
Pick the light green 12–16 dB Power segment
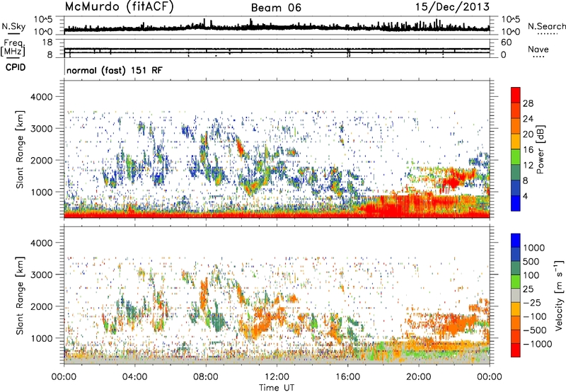click(516, 157)
